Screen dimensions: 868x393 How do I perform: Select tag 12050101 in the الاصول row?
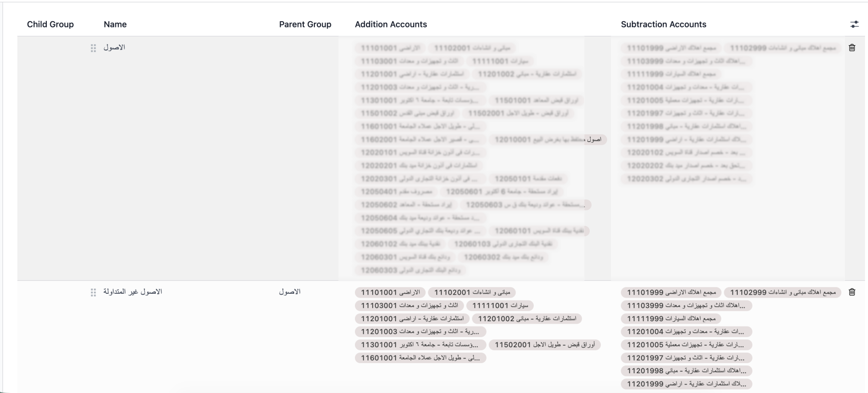528,179
